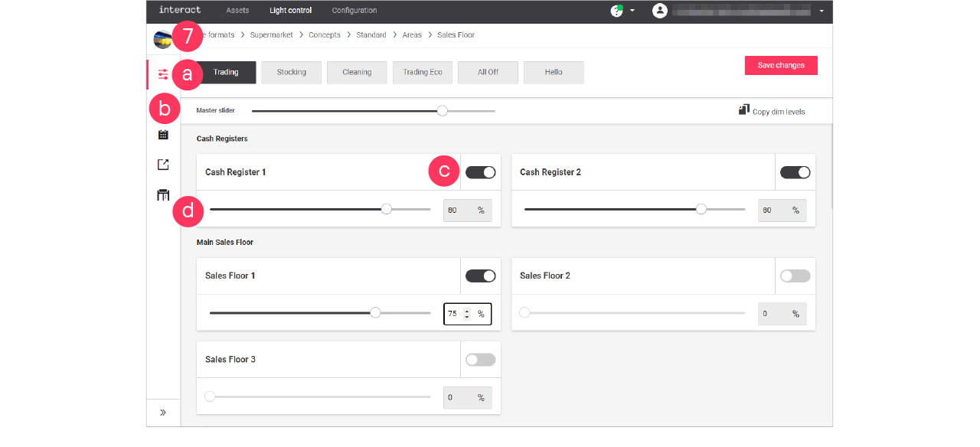
Task: Click the external link icon in sidebar
Action: (x=162, y=164)
